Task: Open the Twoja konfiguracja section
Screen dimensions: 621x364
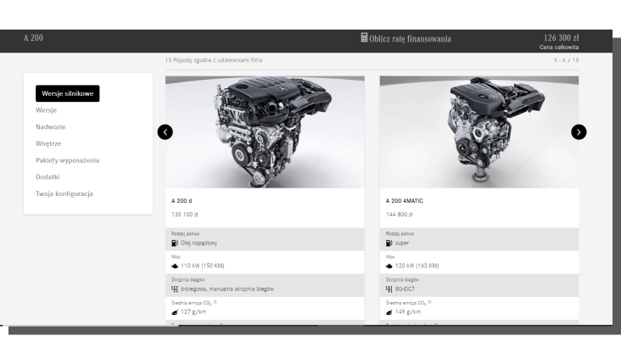Action: pos(64,193)
